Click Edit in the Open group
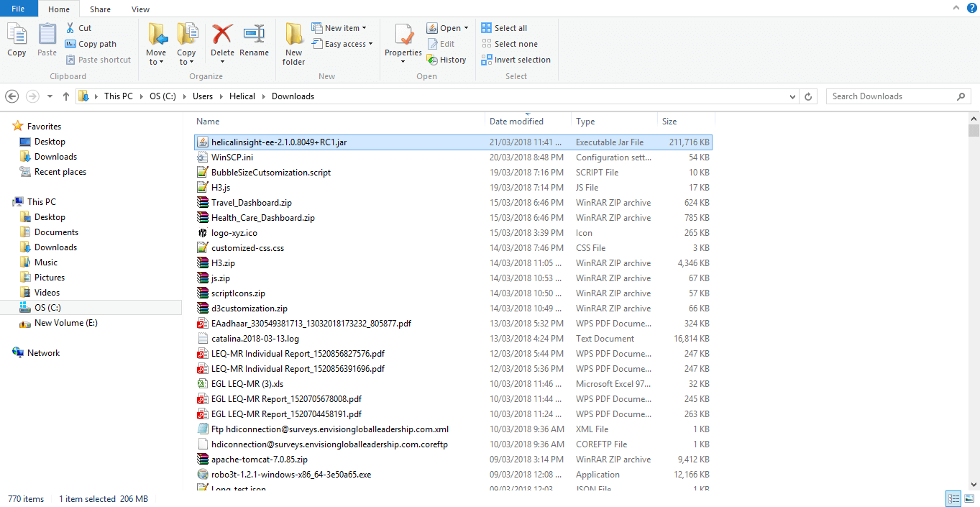Image resolution: width=980 pixels, height=507 pixels. pos(441,44)
